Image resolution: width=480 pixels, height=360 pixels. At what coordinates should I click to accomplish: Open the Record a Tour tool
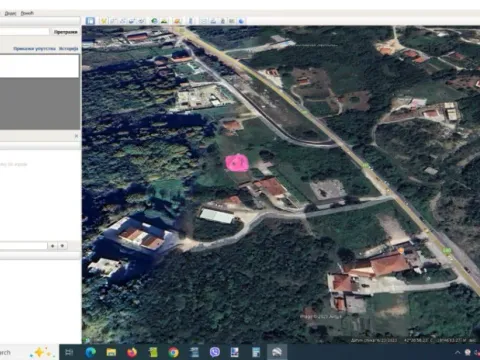click(x=141, y=21)
